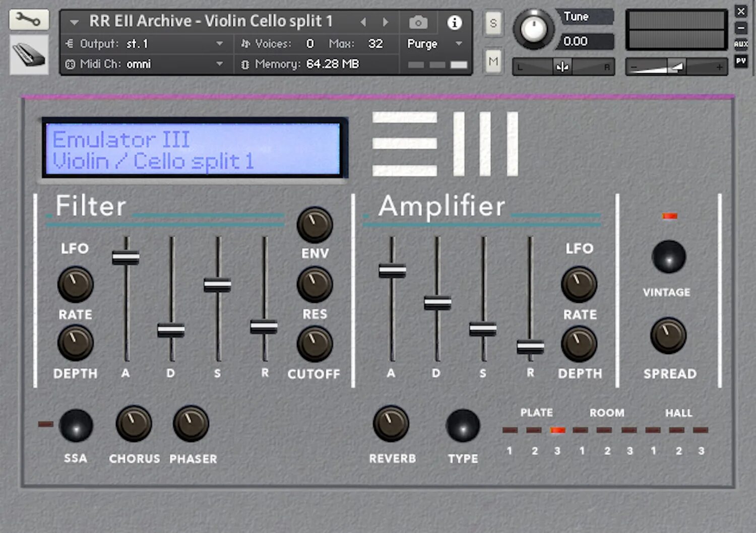
Task: Select ROOM 2 reverb indicator
Action: pos(604,430)
